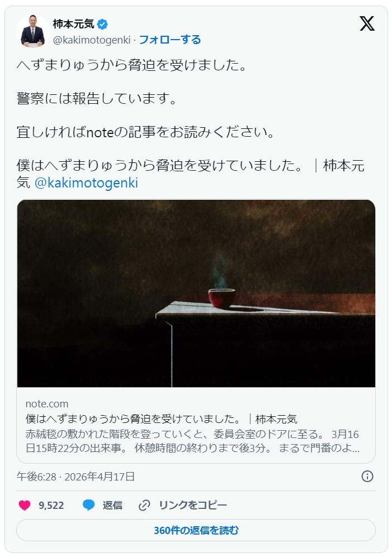Click the 返信 reply label
This screenshot has height=558, width=392.
pos(113,506)
